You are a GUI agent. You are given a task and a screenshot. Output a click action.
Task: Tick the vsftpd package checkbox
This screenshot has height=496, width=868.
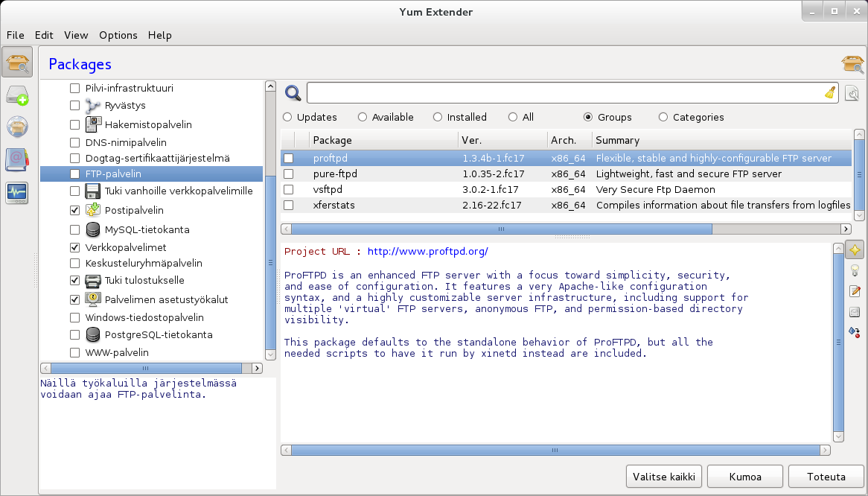(289, 189)
